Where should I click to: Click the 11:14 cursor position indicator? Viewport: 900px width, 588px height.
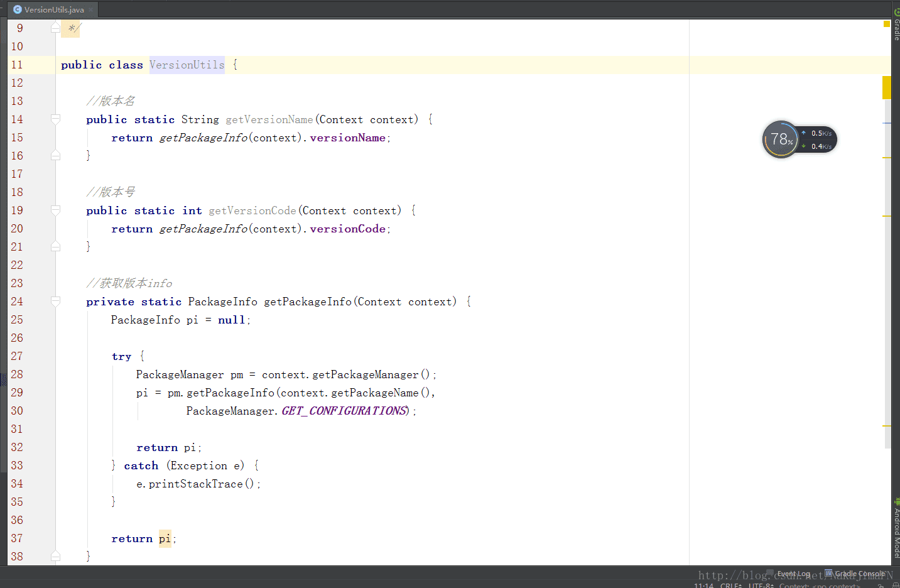point(703,585)
